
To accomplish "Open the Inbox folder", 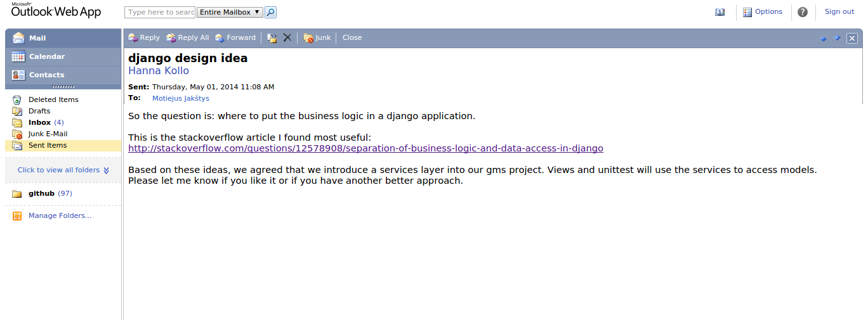I will [x=39, y=122].
